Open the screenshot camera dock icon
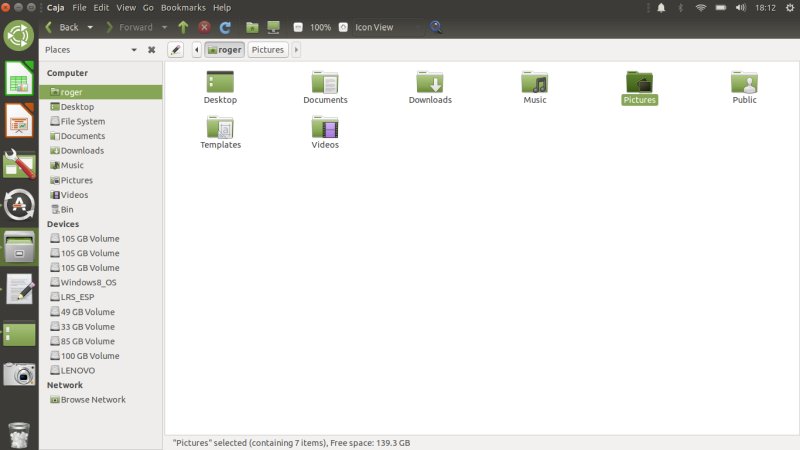This screenshot has width=800, height=450. point(19,374)
